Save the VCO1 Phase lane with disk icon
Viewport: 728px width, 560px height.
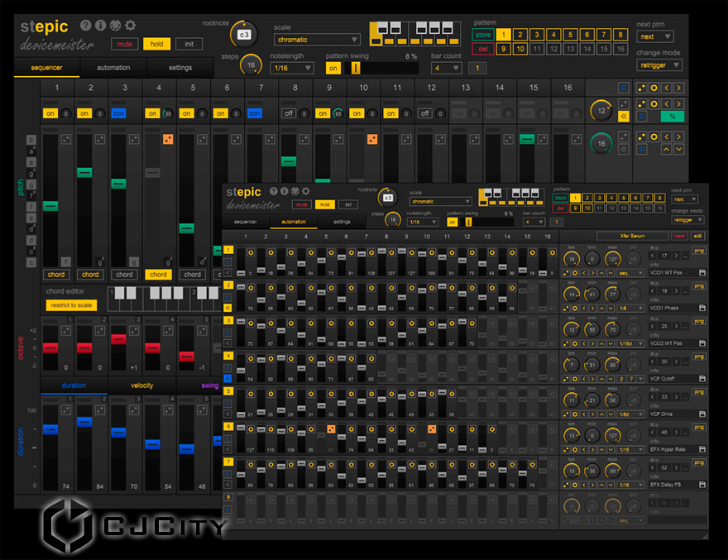(x=702, y=308)
